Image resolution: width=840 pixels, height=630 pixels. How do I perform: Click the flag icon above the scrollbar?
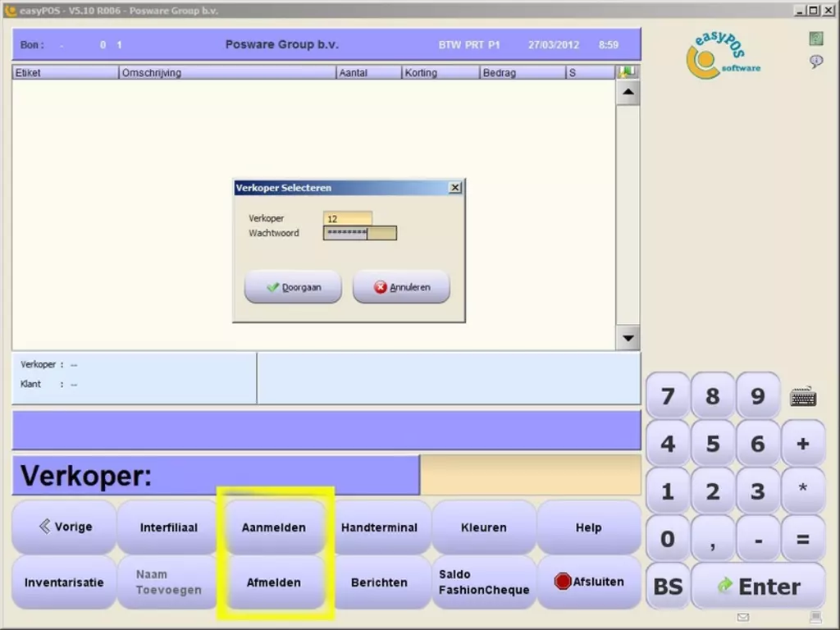pos(628,72)
